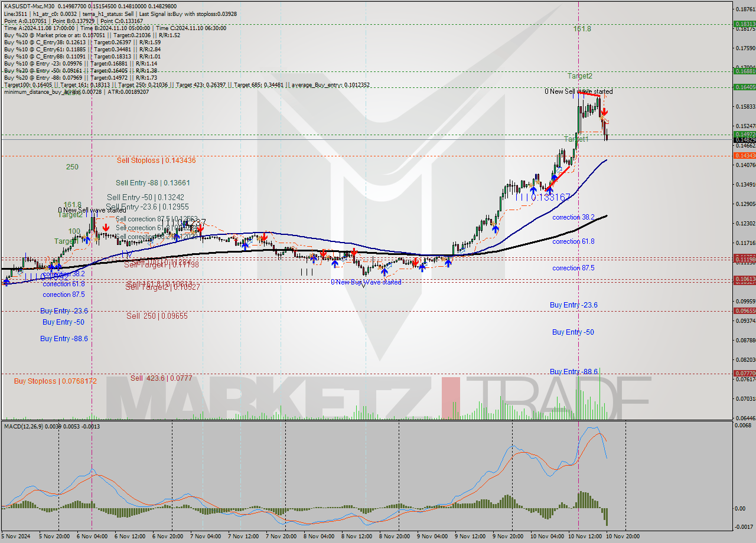Click the '8 Nov 04:00' time axis label
The image size is (756, 543).
click(320, 537)
